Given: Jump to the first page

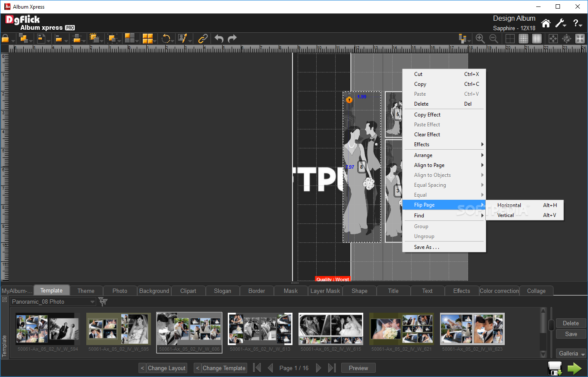Looking at the screenshot, I should (x=257, y=368).
